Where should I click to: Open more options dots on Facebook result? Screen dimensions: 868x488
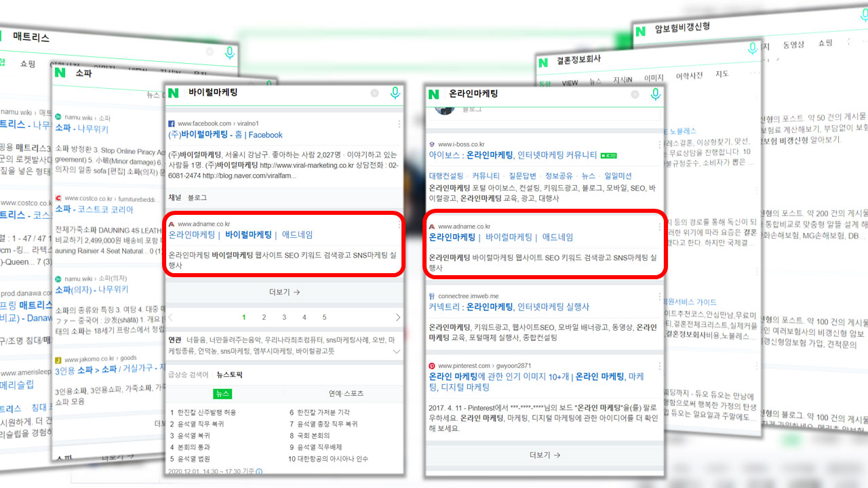coord(399,124)
